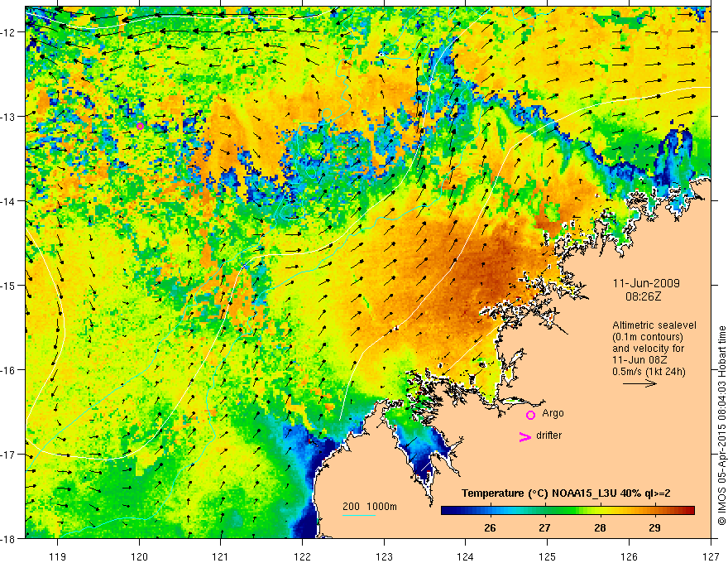
Task: Click the Temperature NOAA15_L3U colorbar title
Action: point(566,493)
